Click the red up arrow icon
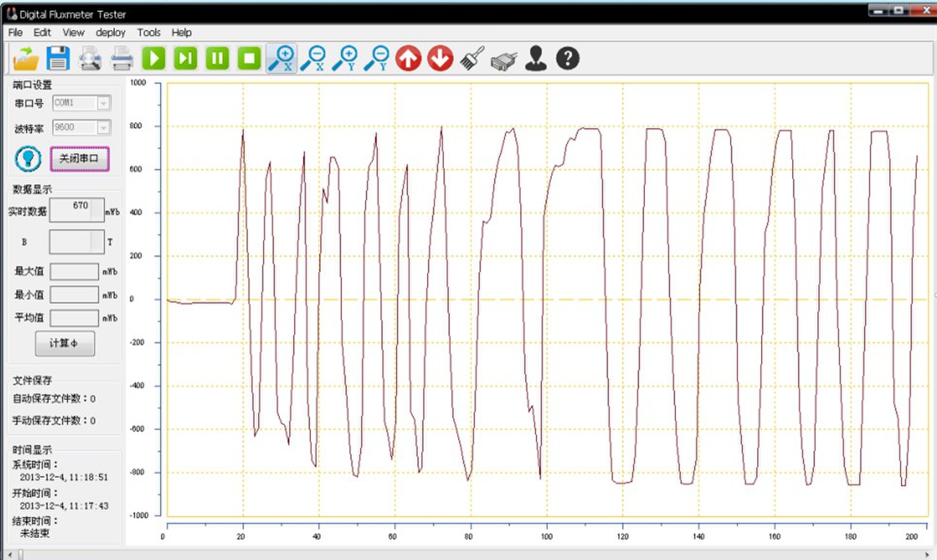The height and width of the screenshot is (560, 937). coord(408,58)
